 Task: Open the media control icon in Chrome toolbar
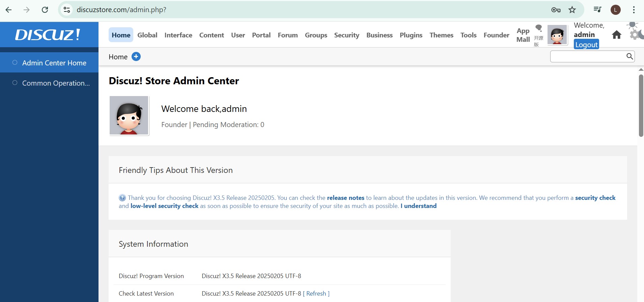point(597,9)
